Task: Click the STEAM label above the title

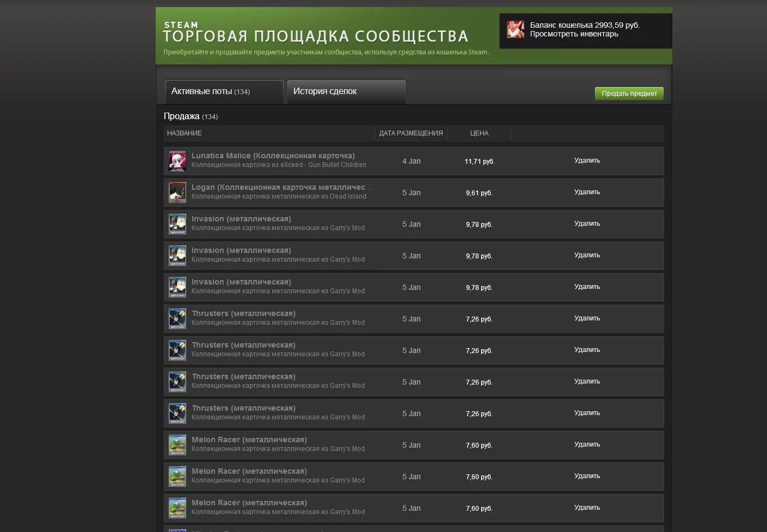Action: click(181, 25)
